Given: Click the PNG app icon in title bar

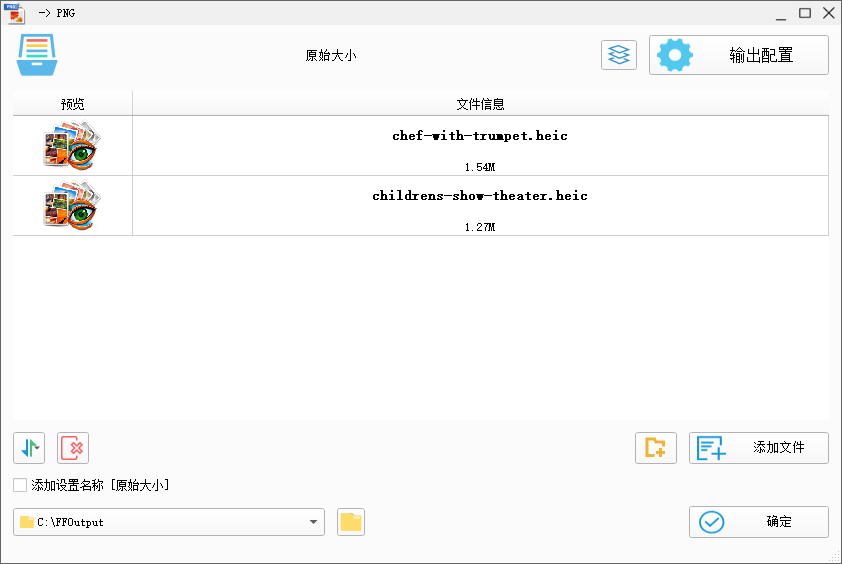Looking at the screenshot, I should (14, 13).
